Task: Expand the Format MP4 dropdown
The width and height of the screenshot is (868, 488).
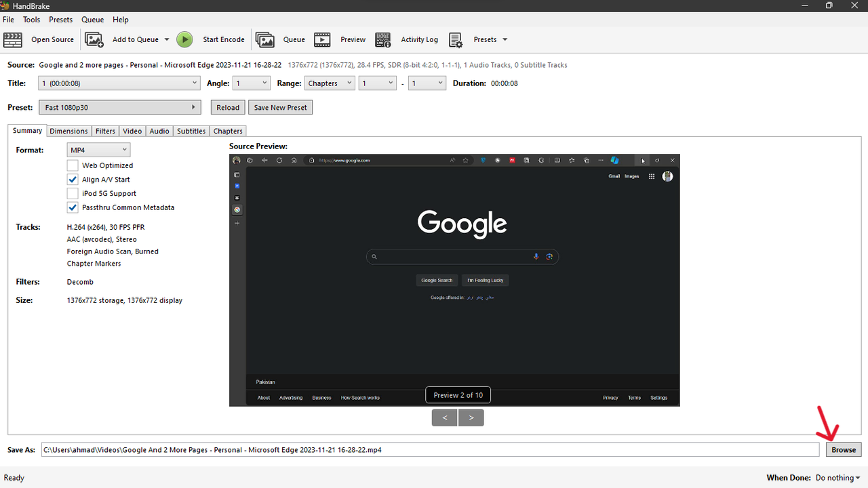Action: pos(98,150)
